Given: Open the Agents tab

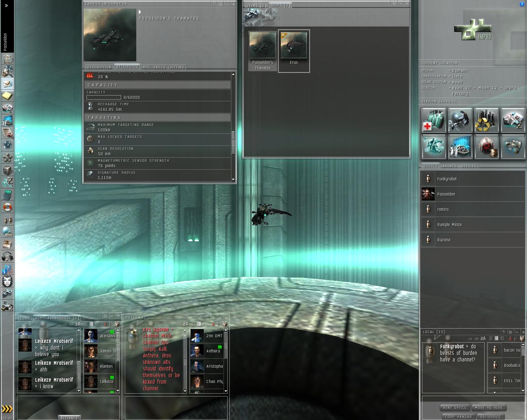Looking at the screenshot, I should pos(449,166).
